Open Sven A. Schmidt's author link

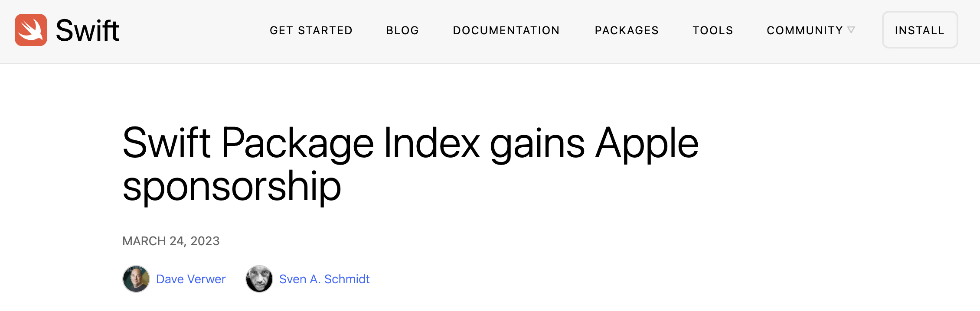(324, 279)
